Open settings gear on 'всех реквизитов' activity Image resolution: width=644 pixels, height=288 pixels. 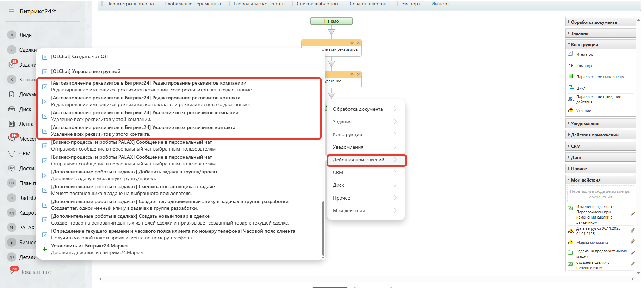[x=352, y=43]
